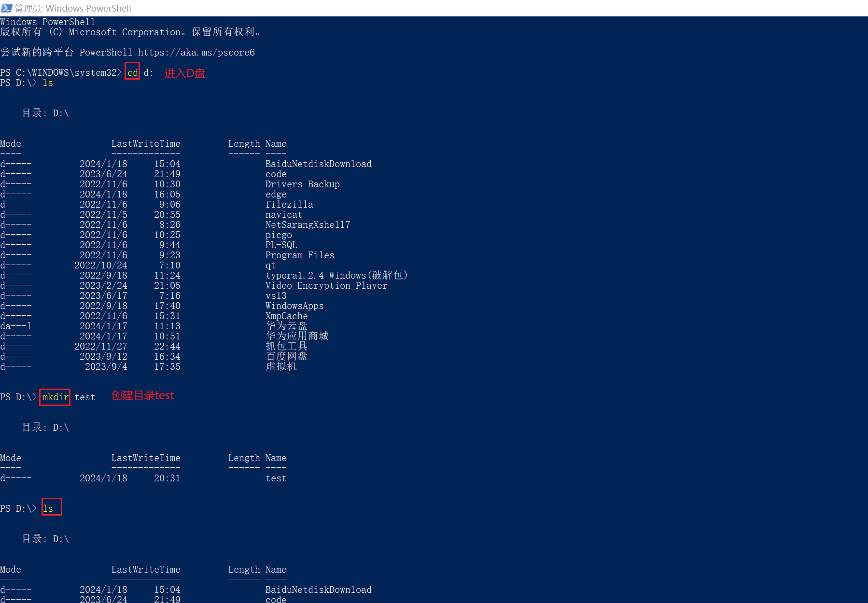Select the 'edge' folder name

pyautogui.click(x=276, y=194)
